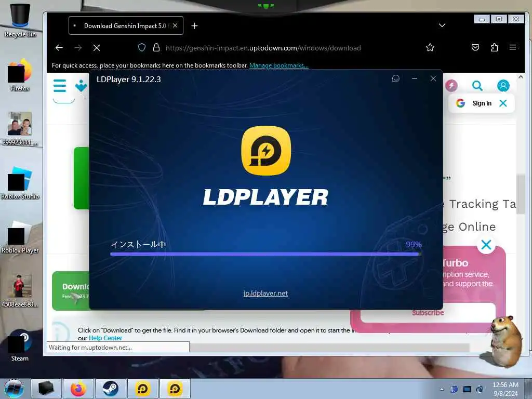Screen dimensions: 532x399
Task: Open the taskbar clock showing 12:56 AM
Action: point(506,389)
